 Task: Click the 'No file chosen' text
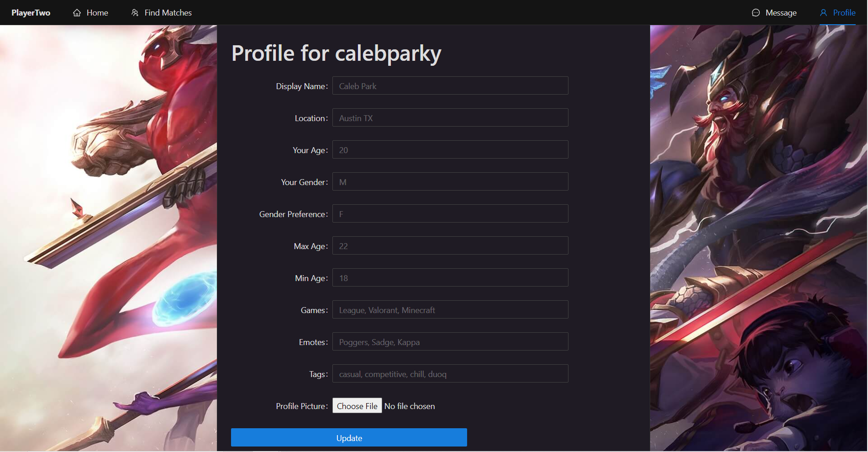click(x=410, y=406)
